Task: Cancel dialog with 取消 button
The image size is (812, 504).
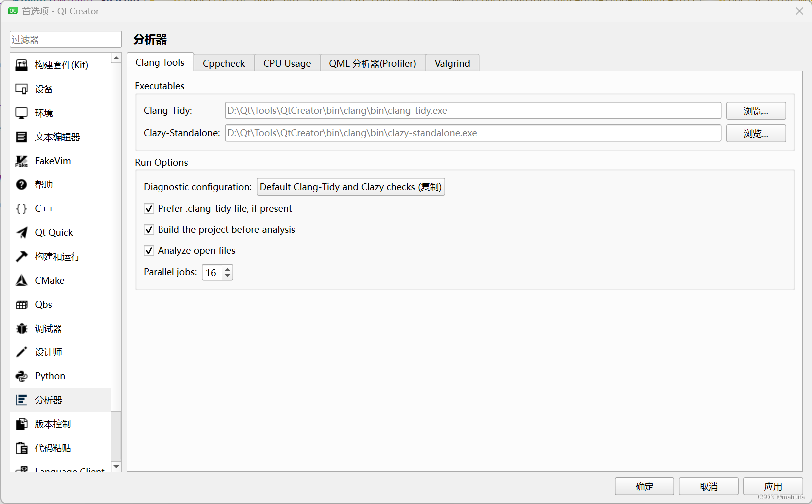Action: click(x=708, y=486)
